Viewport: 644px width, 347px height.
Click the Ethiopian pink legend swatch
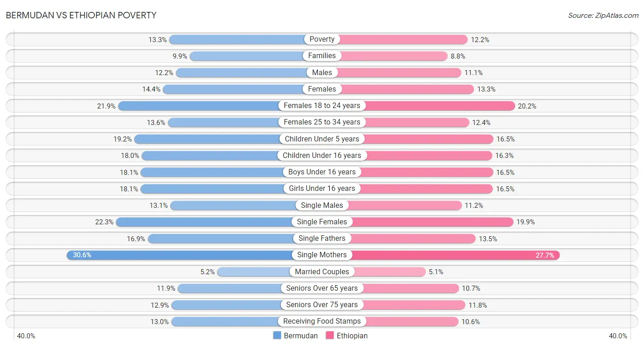pos(330,336)
